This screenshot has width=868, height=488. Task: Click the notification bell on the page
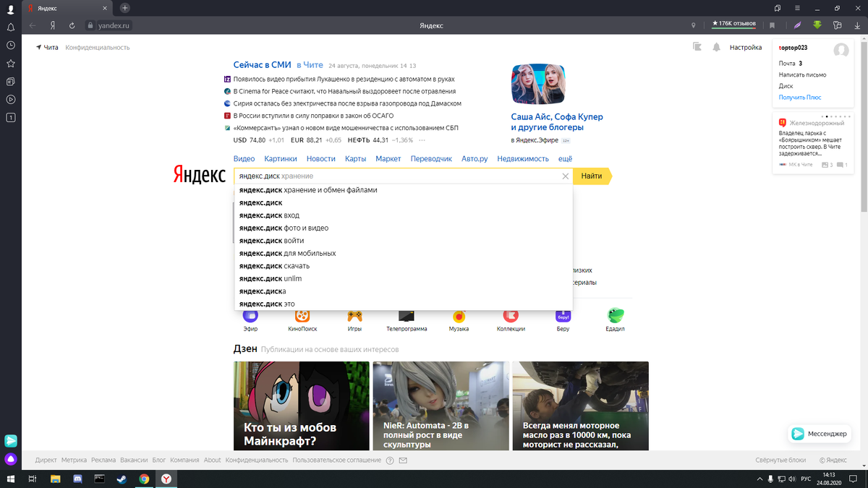[716, 47]
